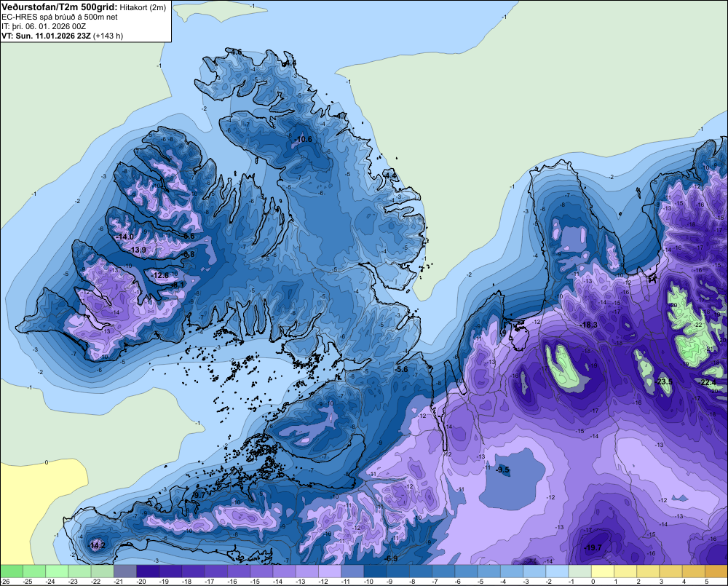728x586 pixels.
Task: Click the bold -5.6 temperature value
Action: point(401,369)
